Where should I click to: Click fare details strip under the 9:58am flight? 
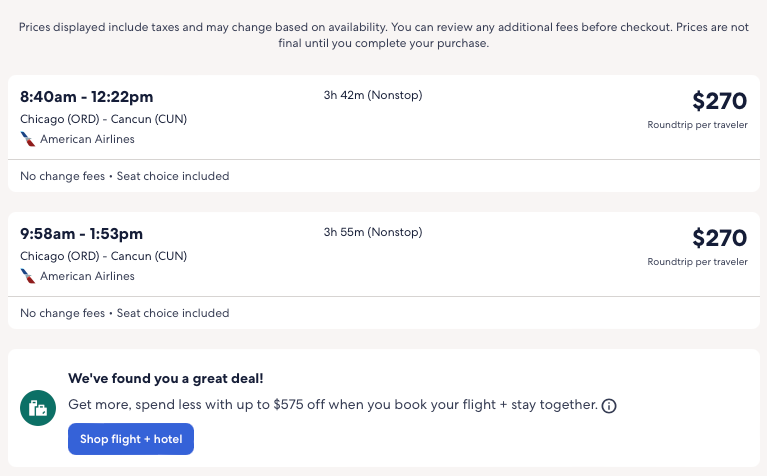click(x=125, y=313)
